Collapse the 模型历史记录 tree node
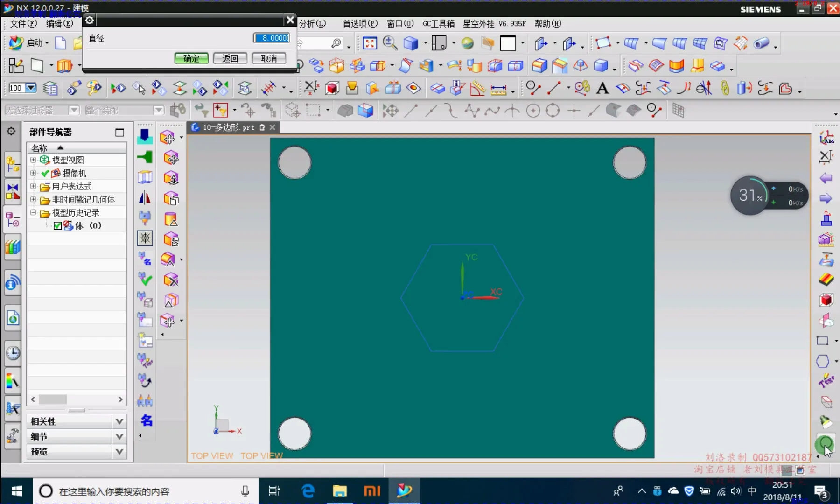 click(33, 213)
